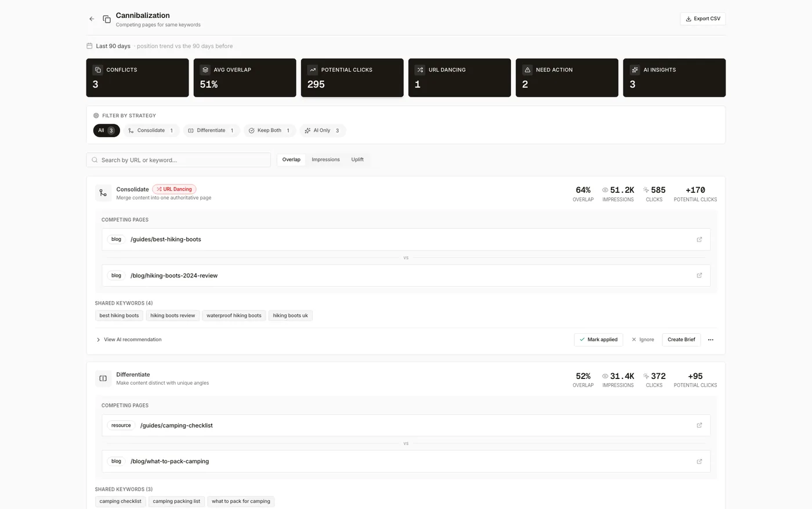Open the more options ellipsis menu
Viewport: 812px width, 509px height.
[710, 340]
